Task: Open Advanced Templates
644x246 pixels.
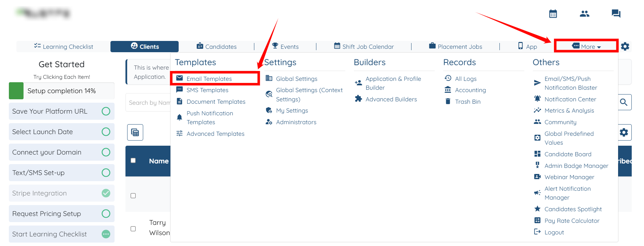Action: tap(215, 134)
